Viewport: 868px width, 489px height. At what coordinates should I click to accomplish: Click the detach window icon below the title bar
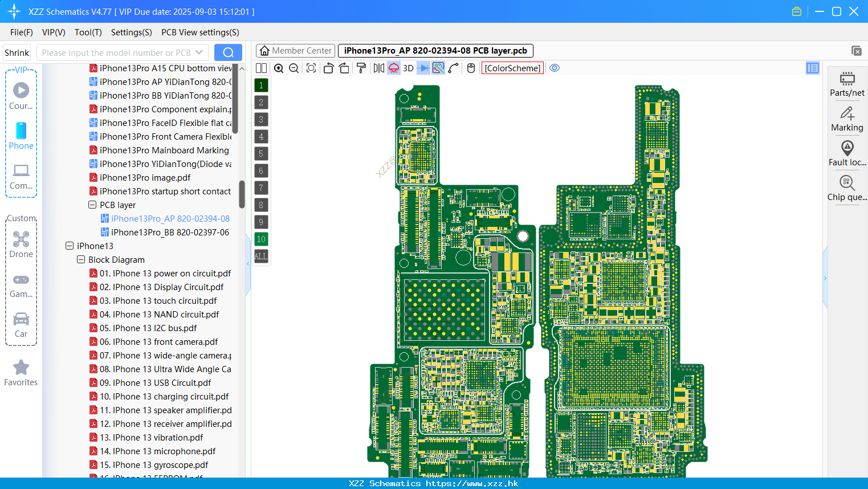point(857,51)
